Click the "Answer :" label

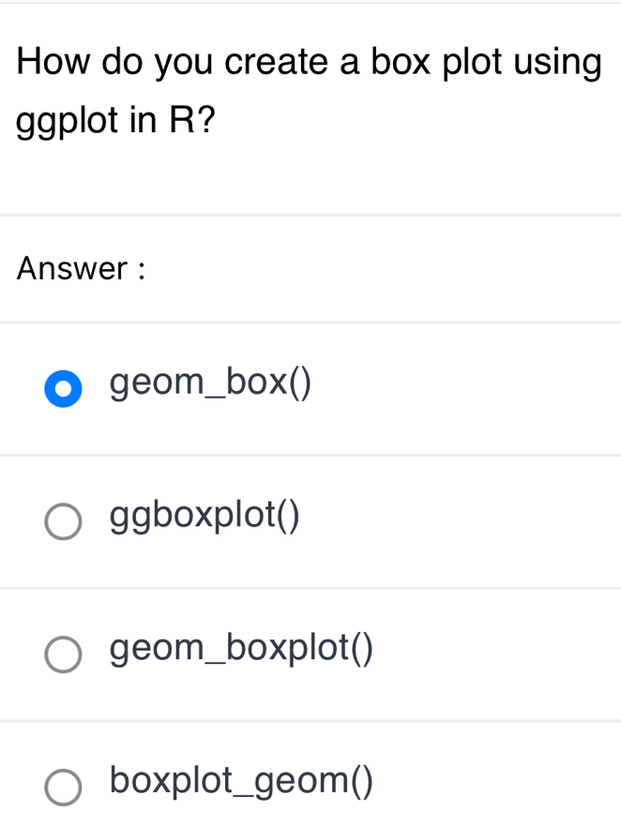[83, 269]
